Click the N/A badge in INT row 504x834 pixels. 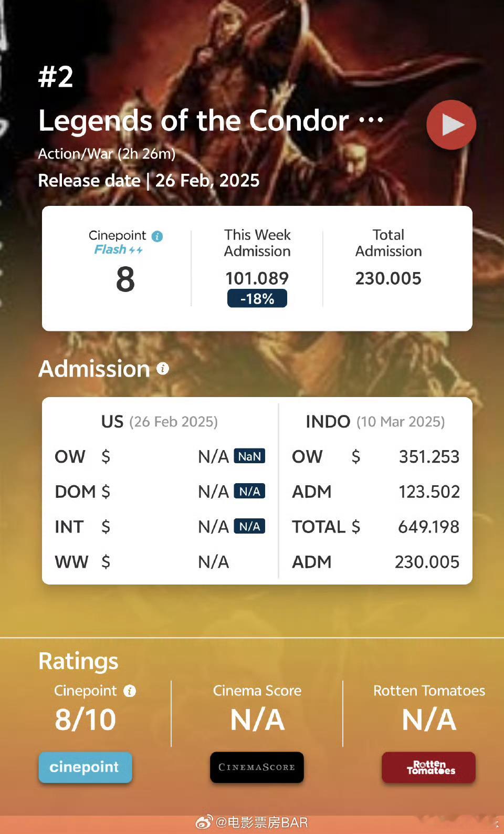coord(249,526)
